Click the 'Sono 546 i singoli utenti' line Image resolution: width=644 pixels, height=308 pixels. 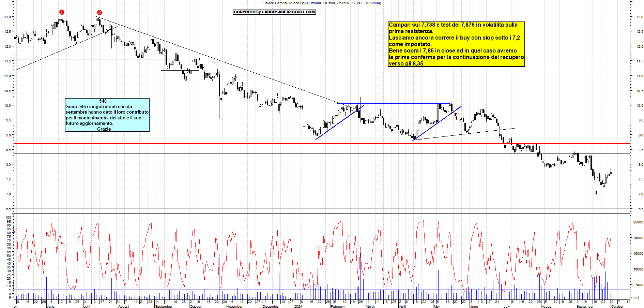coord(99,106)
